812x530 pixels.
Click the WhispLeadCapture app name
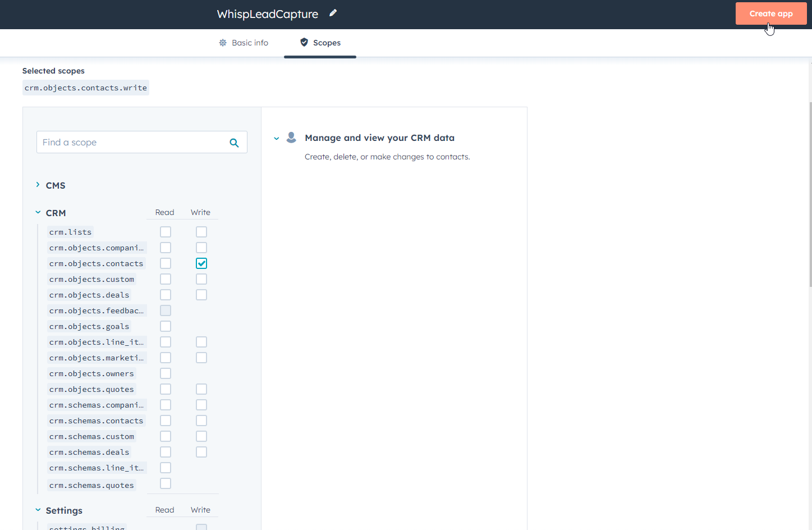point(268,14)
